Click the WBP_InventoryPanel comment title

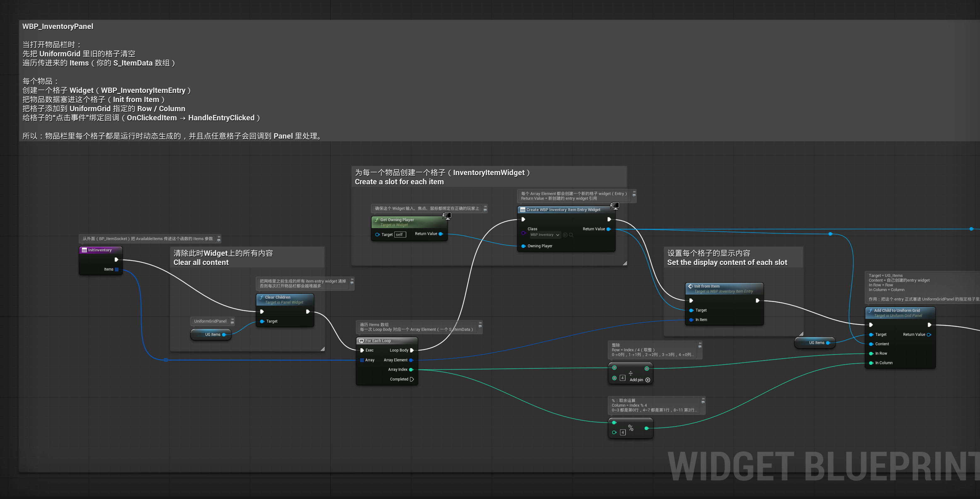point(58,26)
